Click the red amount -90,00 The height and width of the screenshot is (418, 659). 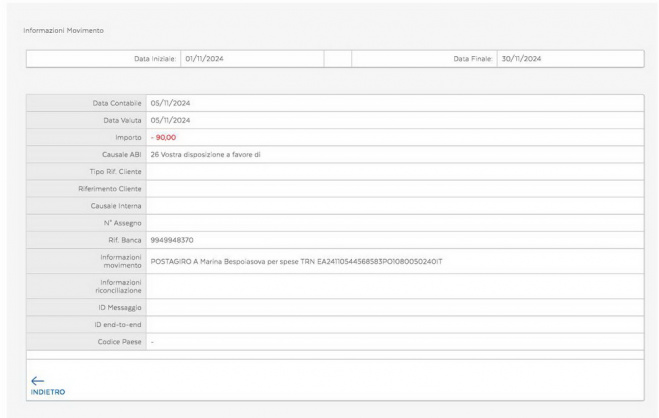pyautogui.click(x=163, y=137)
